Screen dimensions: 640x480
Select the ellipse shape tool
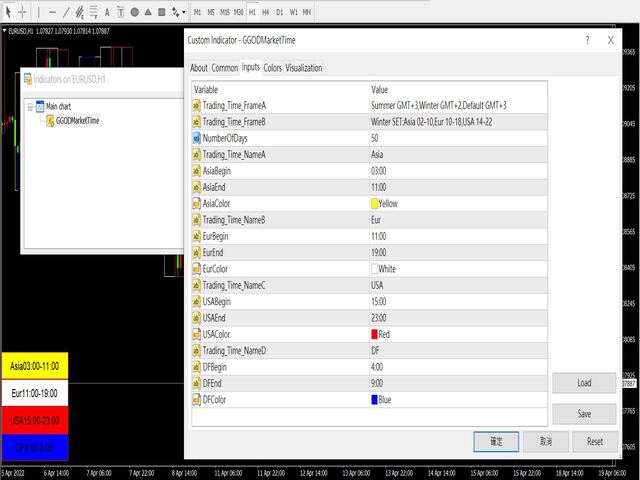tap(134, 12)
